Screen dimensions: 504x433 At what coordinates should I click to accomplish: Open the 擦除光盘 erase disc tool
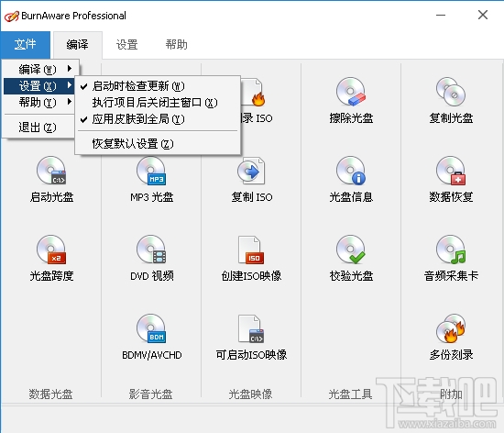351,100
